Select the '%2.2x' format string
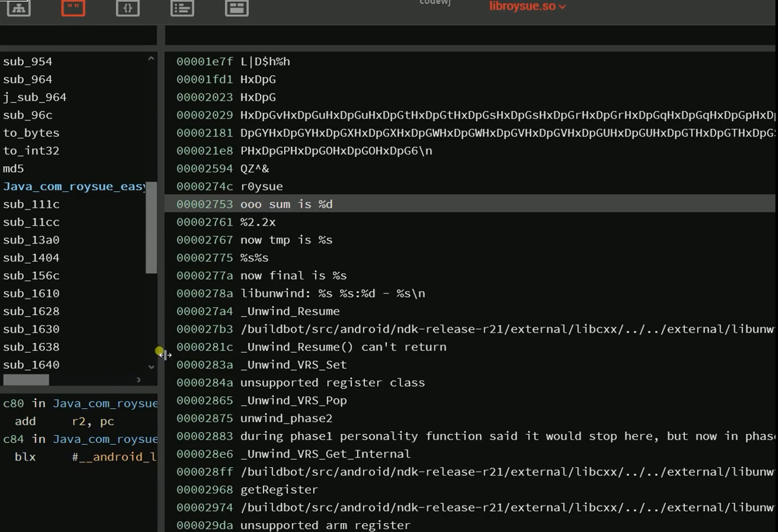 [469, 222]
